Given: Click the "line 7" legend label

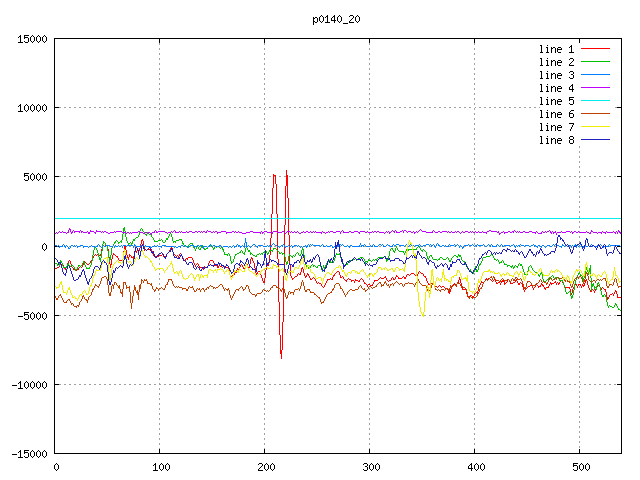Looking at the screenshot, I should point(556,127).
